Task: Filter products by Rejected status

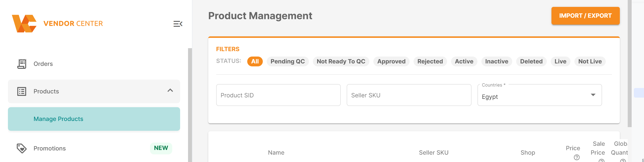Action: [x=430, y=61]
